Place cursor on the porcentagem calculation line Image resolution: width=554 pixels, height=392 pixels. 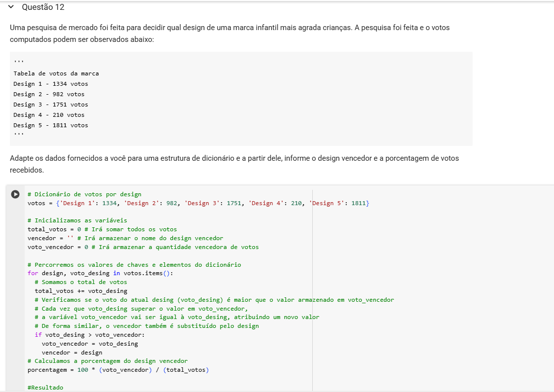(118, 370)
